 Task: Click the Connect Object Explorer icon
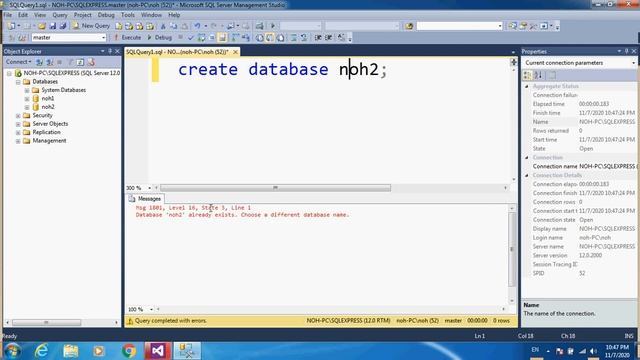click(x=40, y=62)
